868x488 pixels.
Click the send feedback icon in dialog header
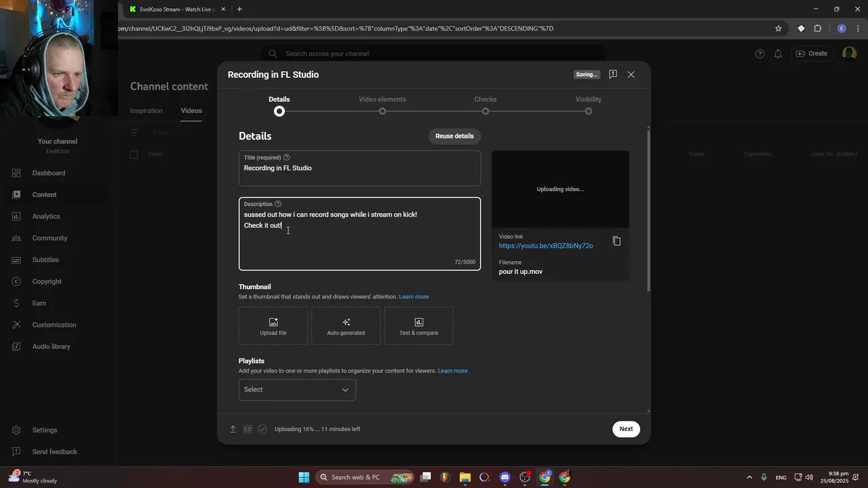click(612, 75)
